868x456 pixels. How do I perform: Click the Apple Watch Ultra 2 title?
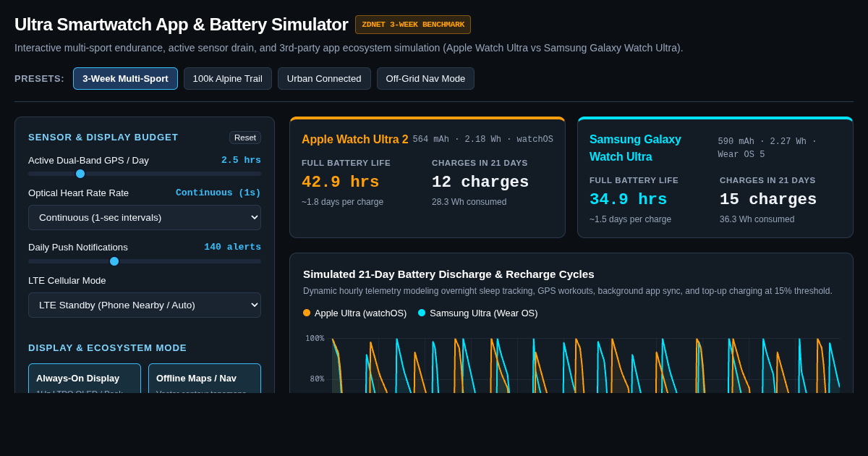[355, 139]
